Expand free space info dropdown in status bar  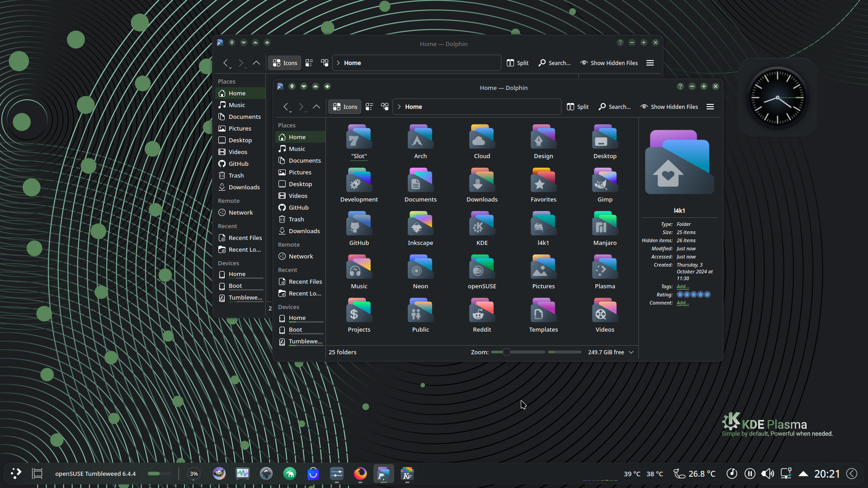[x=631, y=352]
